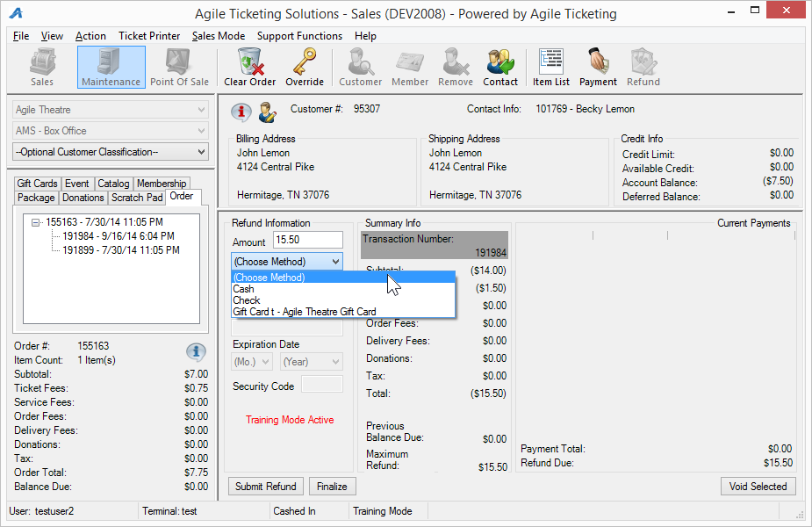Collapse the Choose Method refund dropdown

point(287,262)
